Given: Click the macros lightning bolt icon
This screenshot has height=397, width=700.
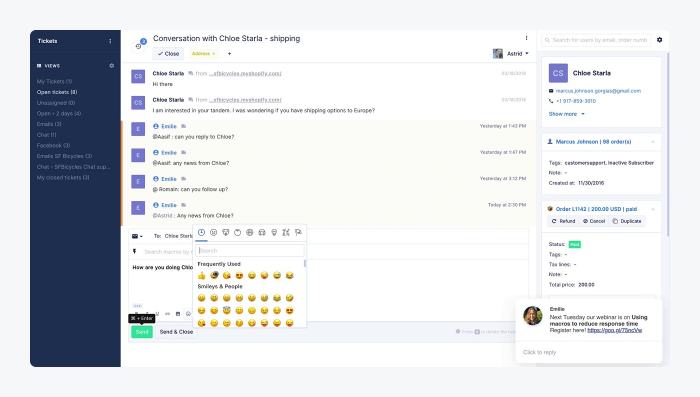Looking at the screenshot, I should pyautogui.click(x=134, y=251).
